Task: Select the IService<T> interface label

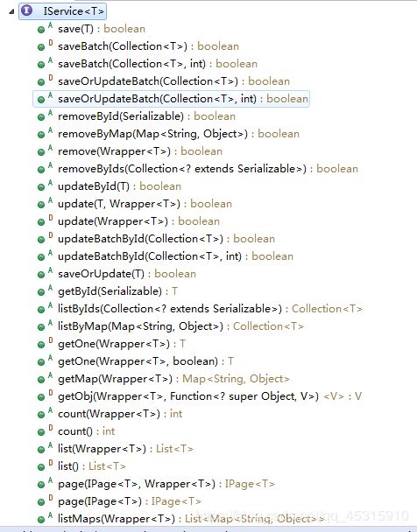Action: (74, 11)
